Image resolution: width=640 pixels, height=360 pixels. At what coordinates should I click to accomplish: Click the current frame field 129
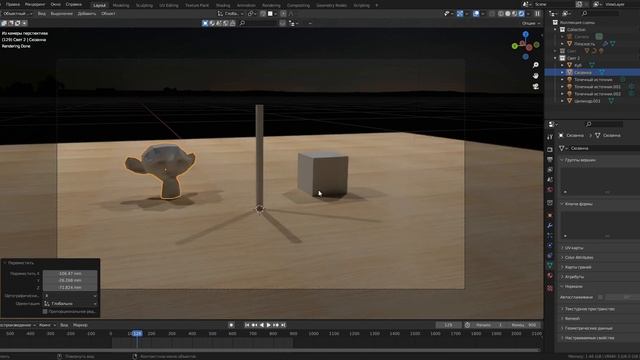point(448,325)
